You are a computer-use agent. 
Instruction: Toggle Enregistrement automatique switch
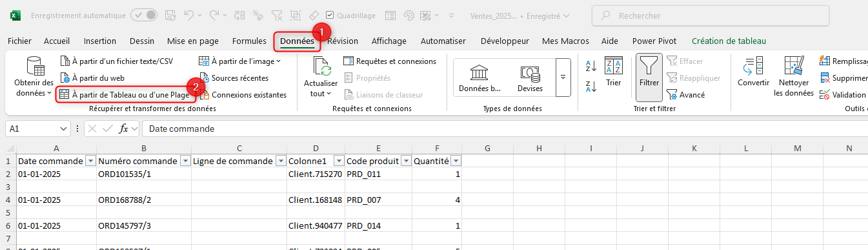(143, 16)
